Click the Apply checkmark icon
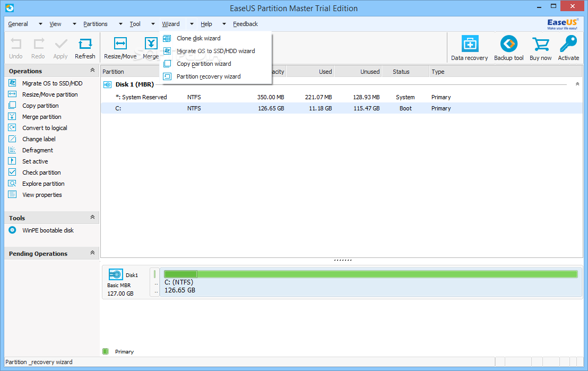This screenshot has height=371, width=588. (x=60, y=44)
